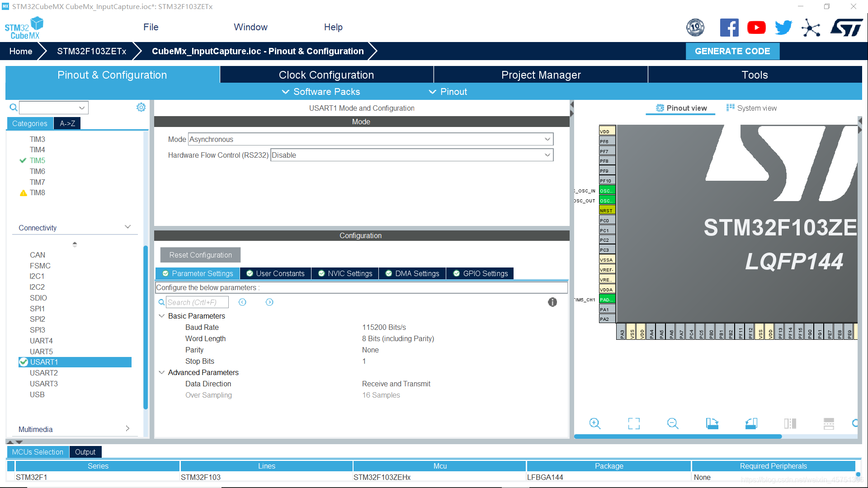
Task: Zoom in on the pinout view
Action: point(595,423)
